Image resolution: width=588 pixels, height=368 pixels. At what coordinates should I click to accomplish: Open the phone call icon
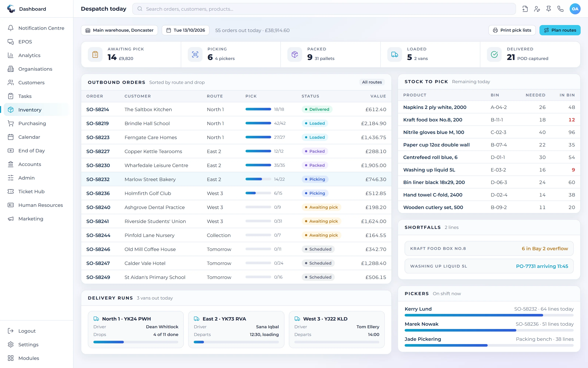pos(561,9)
